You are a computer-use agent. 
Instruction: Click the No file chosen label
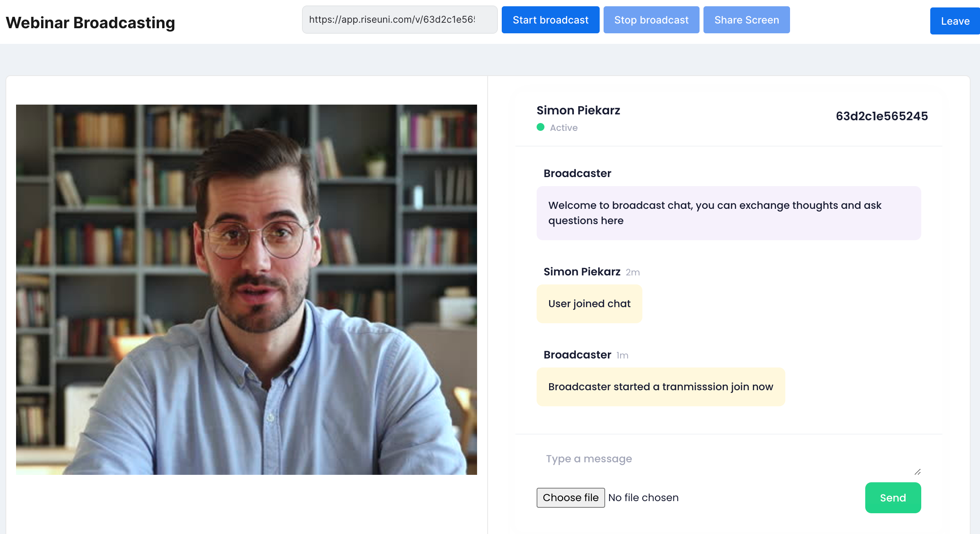pyautogui.click(x=643, y=498)
